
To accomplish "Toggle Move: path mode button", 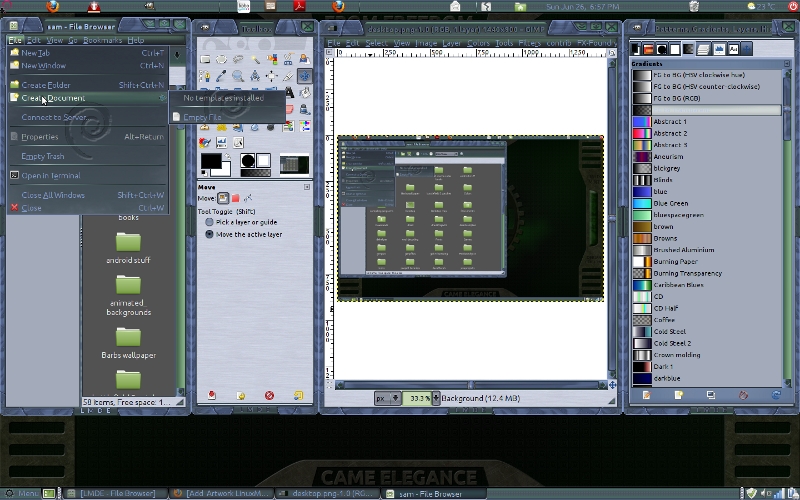I will [x=248, y=198].
